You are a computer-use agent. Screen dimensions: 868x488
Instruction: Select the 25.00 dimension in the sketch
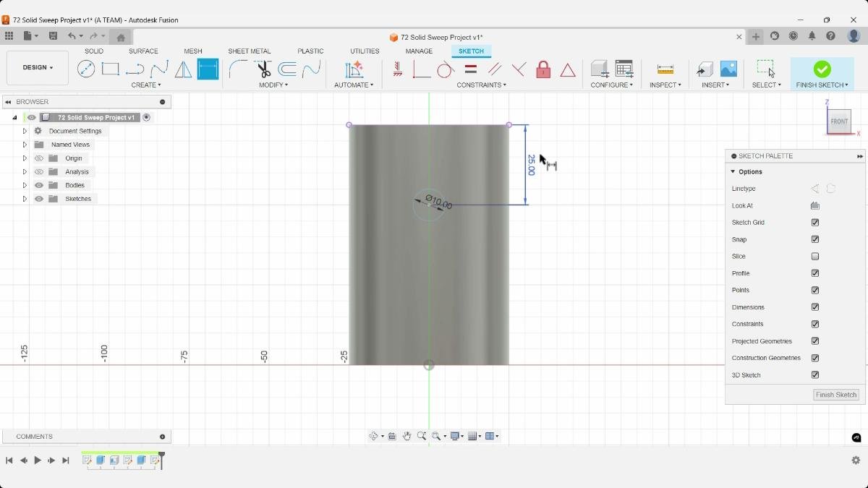(x=531, y=165)
